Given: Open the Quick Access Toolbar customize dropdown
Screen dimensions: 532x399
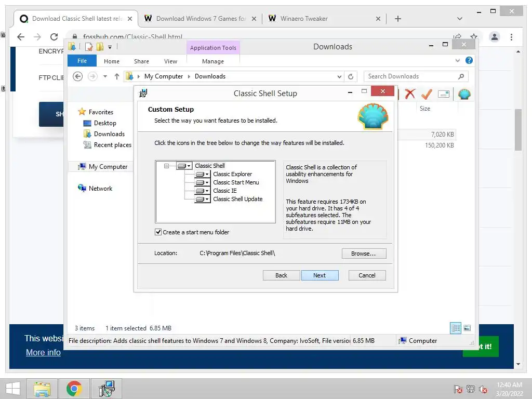Looking at the screenshot, I should 110,47.
